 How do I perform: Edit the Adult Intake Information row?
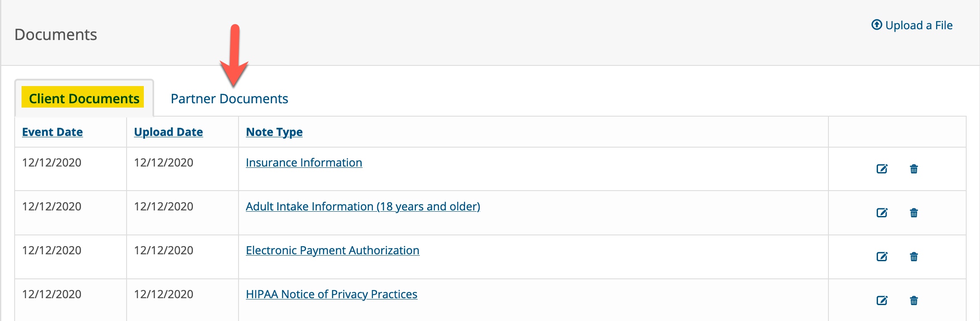[x=882, y=213]
